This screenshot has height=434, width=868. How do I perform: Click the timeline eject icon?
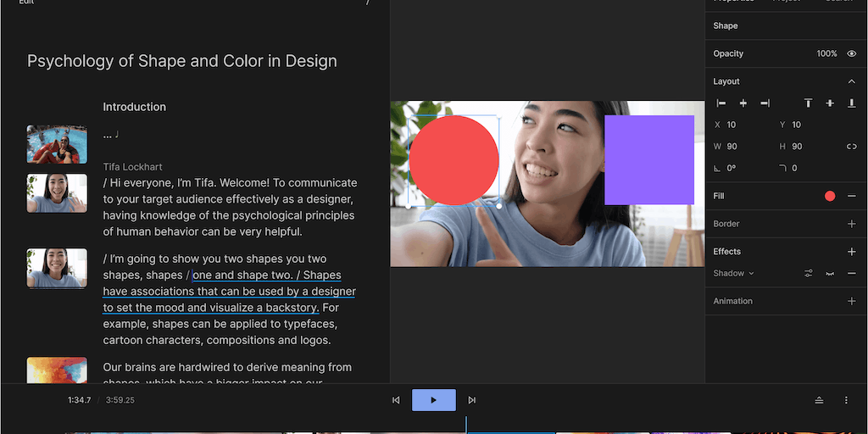click(x=819, y=400)
